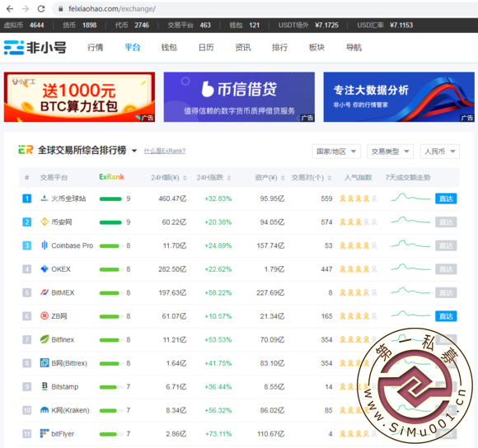Screen dimensions: 478x448
Task: Open the K网(Kraken) name link
Action: (70, 410)
